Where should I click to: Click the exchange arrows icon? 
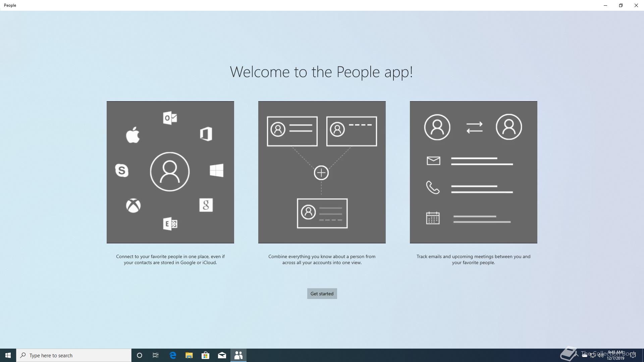474,127
